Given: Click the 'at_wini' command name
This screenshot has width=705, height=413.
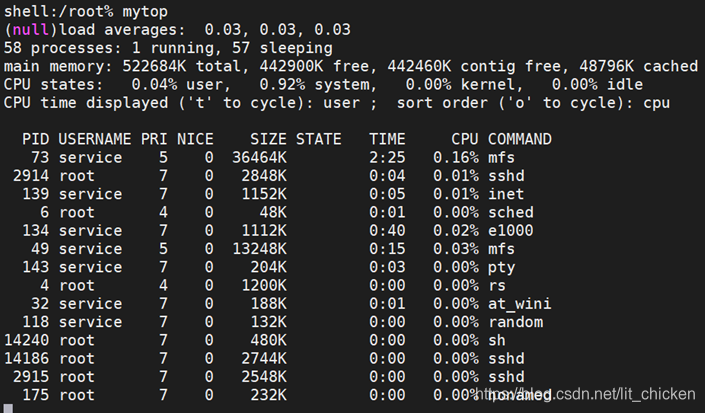Looking at the screenshot, I should 520,304.
